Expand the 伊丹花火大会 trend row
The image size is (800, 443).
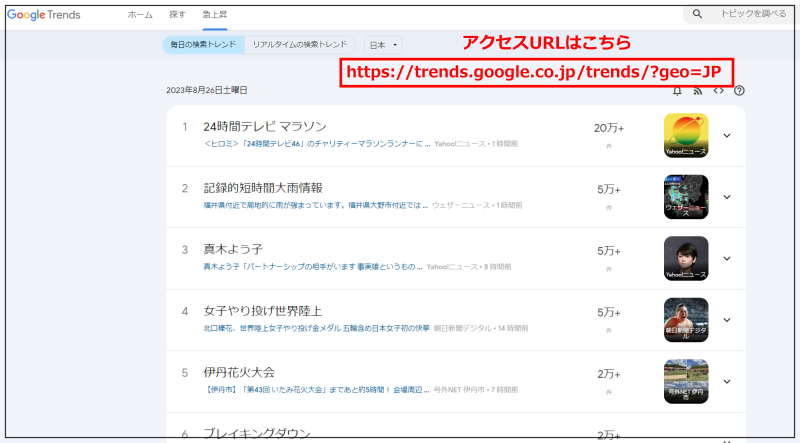click(x=727, y=381)
